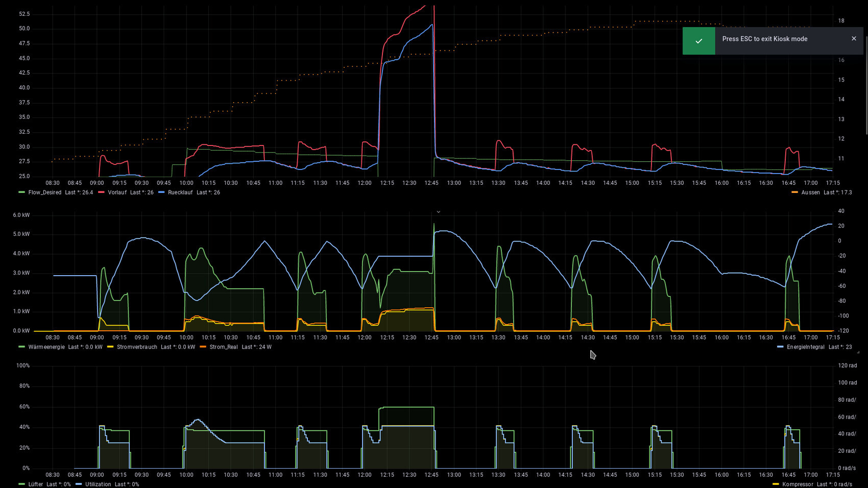Toggle the Lüfter series in legend

[36, 484]
